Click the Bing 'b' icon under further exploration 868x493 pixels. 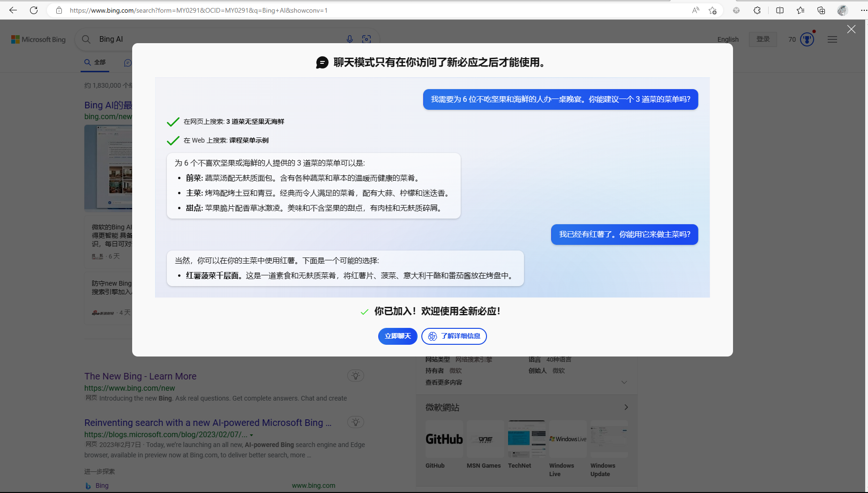[88, 486]
